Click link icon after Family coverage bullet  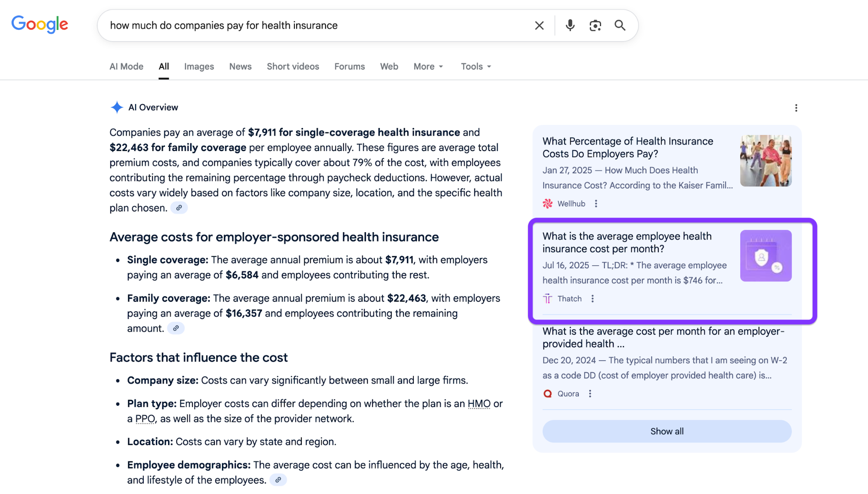176,329
